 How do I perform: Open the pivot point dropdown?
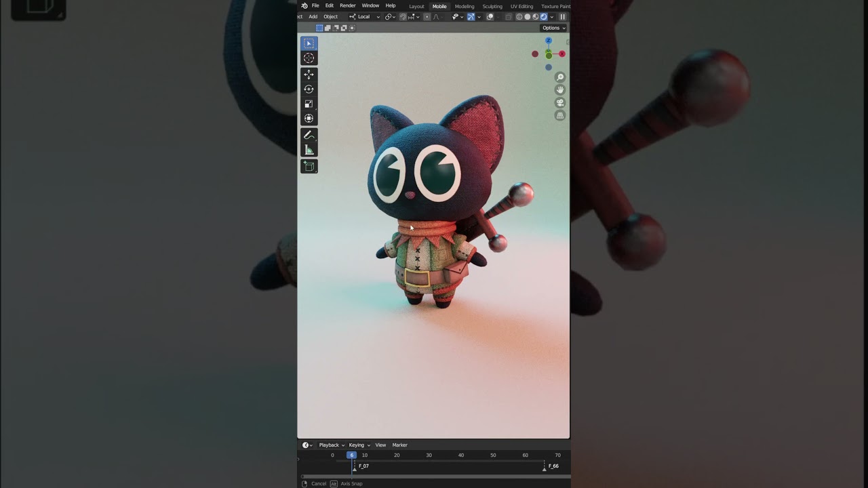click(x=390, y=17)
